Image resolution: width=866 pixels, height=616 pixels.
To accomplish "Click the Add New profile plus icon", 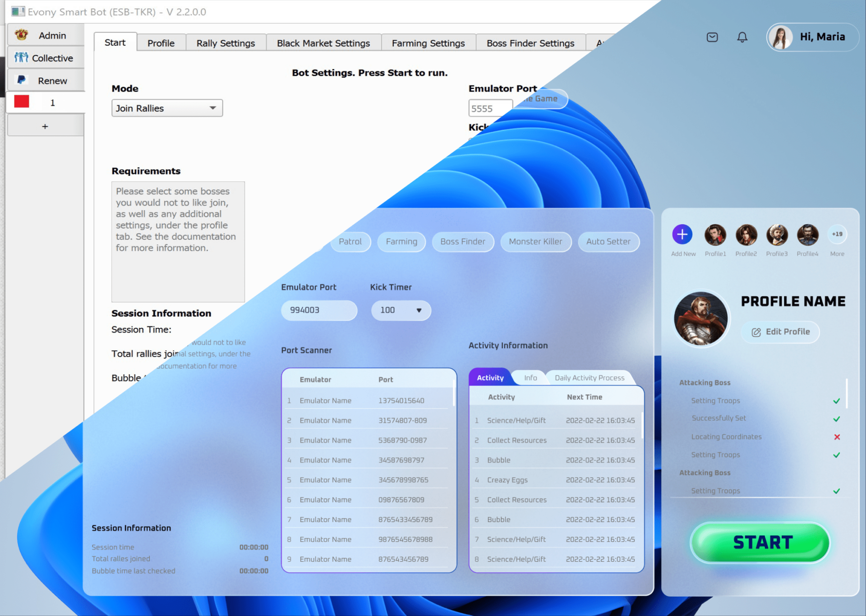I will coord(682,234).
